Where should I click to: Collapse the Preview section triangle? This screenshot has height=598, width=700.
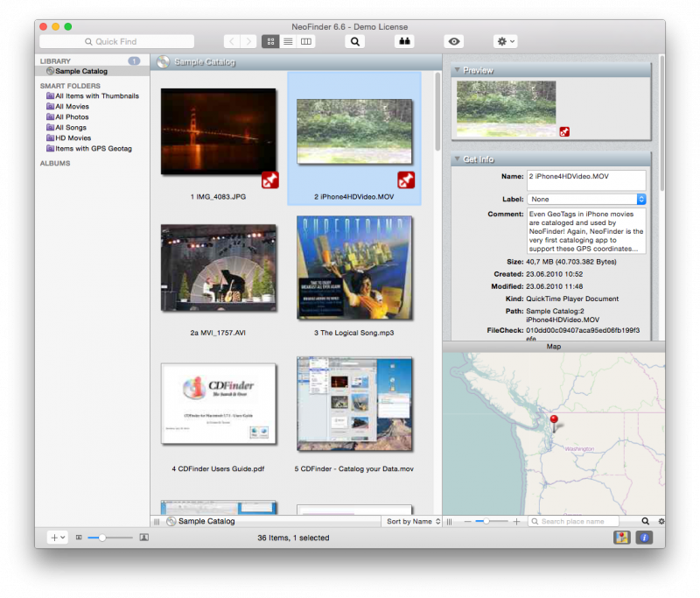(x=457, y=70)
